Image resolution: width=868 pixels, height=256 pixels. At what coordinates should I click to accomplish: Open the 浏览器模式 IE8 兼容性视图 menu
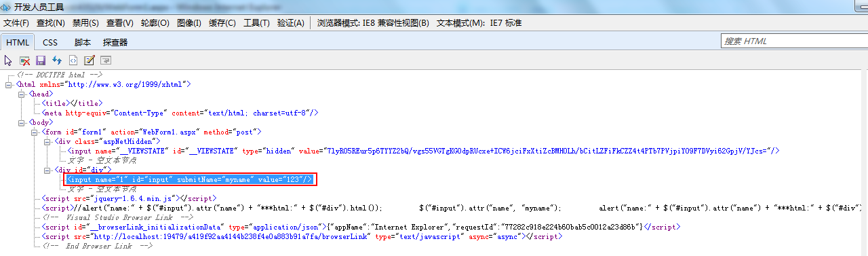click(x=372, y=23)
